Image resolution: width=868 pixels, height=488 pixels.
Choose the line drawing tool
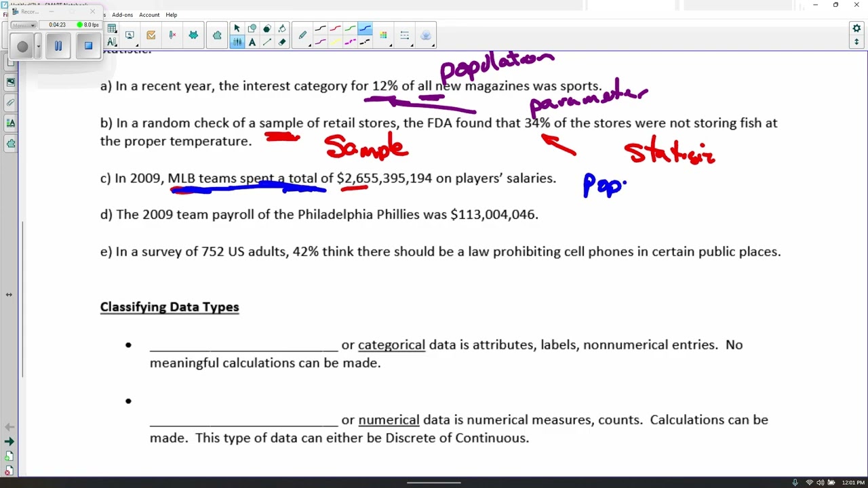pyautogui.click(x=267, y=42)
